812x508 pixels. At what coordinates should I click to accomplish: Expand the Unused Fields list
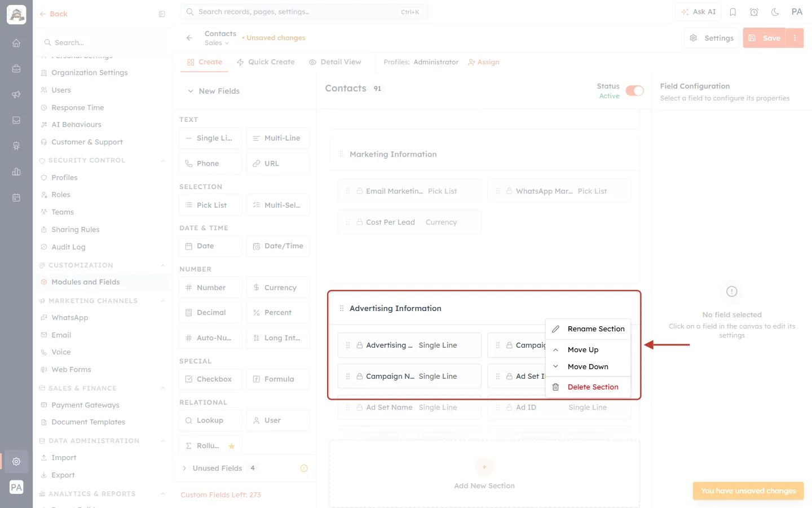coord(184,468)
